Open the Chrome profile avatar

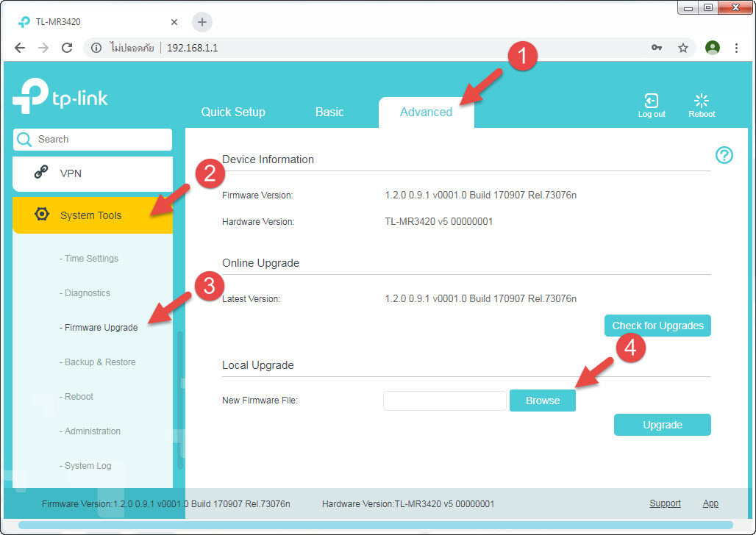click(x=712, y=47)
